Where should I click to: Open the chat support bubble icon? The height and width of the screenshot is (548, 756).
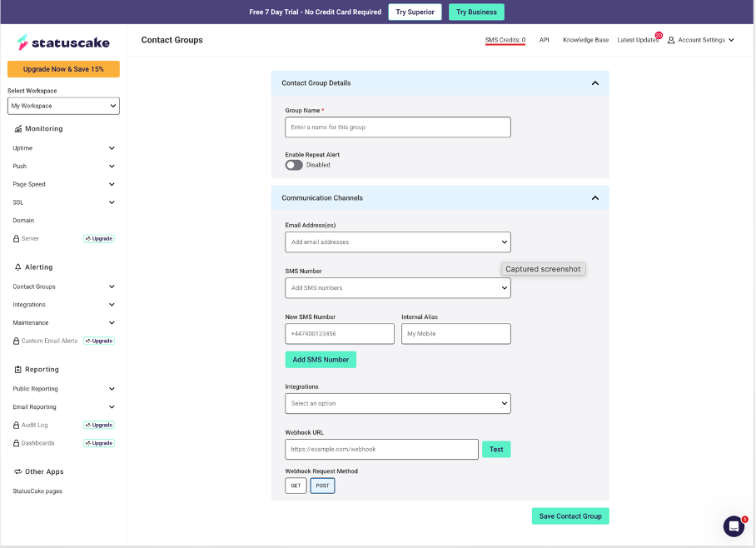(734, 526)
